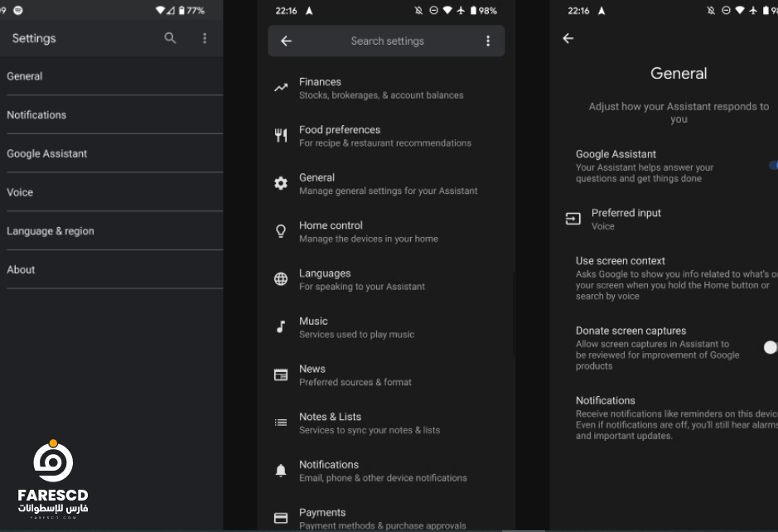The height and width of the screenshot is (532, 778).
Task: Open the three-dot menu in the Search settings bar
Action: pyautogui.click(x=488, y=41)
